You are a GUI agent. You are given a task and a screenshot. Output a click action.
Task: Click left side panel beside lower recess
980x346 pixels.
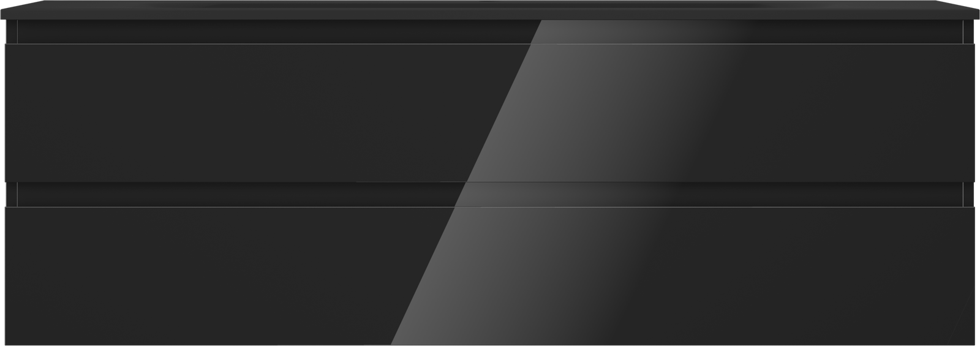point(11,195)
